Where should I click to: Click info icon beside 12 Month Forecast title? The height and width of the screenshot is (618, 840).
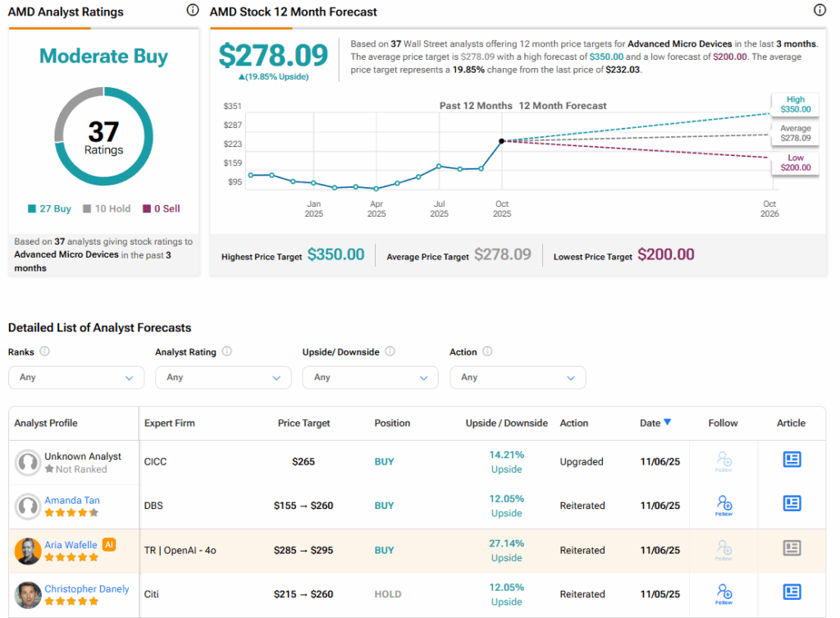[x=819, y=11]
